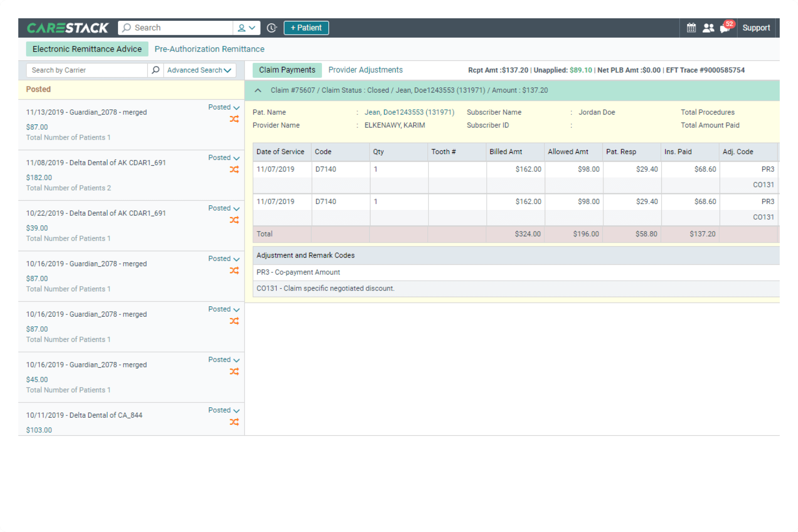Click the magnifier icon inside the top Search box

[127, 27]
